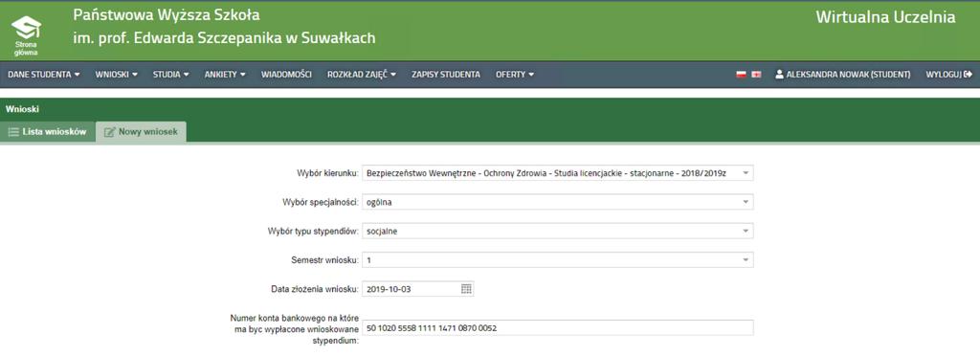
Task: Open the Wybór specjalności dropdown
Action: tap(558, 202)
